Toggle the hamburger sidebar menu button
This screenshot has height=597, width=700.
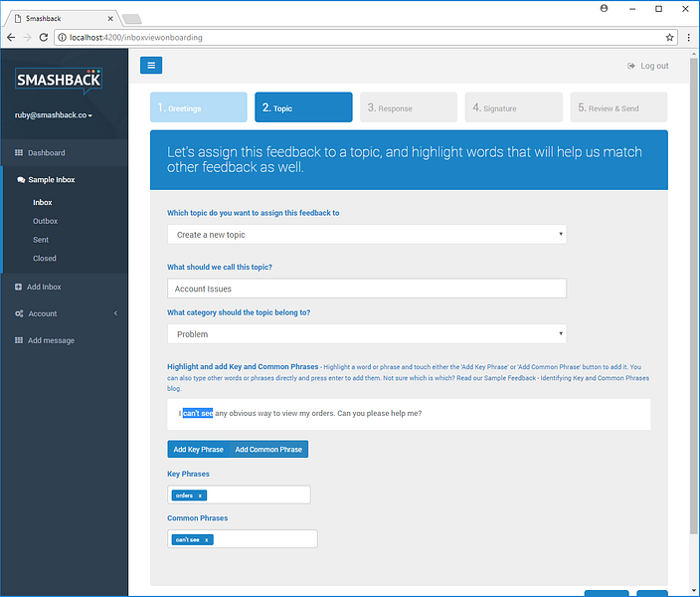(151, 66)
